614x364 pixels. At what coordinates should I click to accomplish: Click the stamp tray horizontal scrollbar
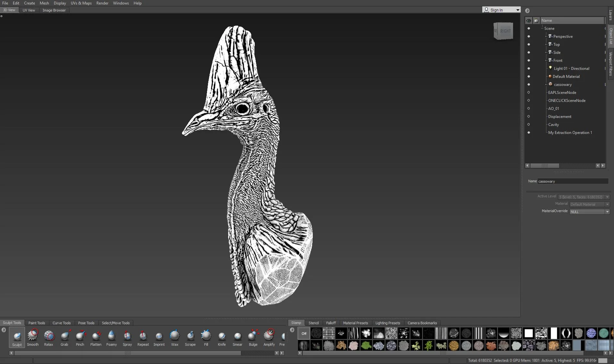[x=443, y=353]
